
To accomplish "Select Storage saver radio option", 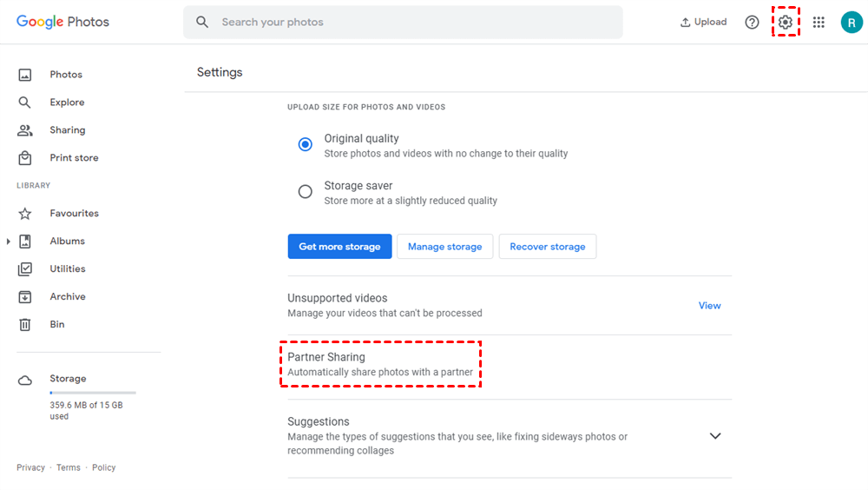I will click(306, 192).
